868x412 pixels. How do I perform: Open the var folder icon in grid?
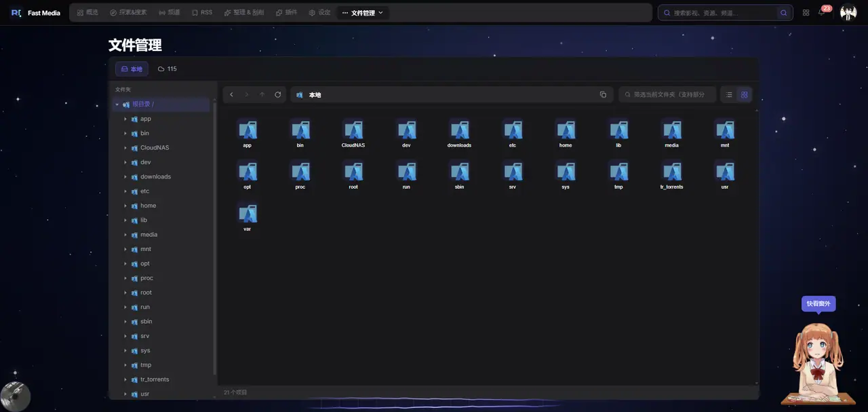click(x=248, y=213)
